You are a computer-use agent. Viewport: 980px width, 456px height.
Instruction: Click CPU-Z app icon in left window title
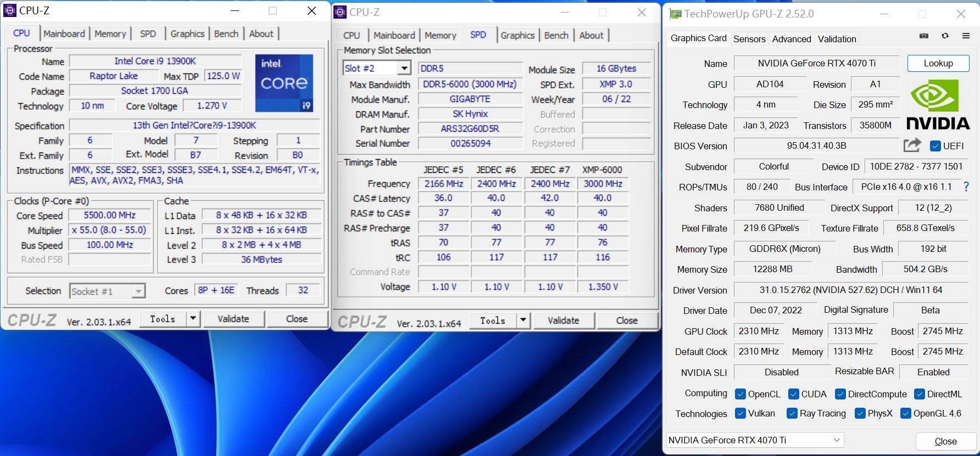(x=10, y=10)
